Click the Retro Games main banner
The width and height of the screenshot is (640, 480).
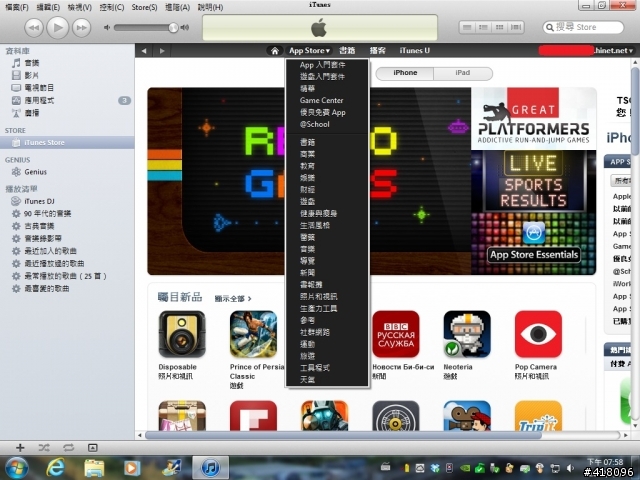click(235, 181)
